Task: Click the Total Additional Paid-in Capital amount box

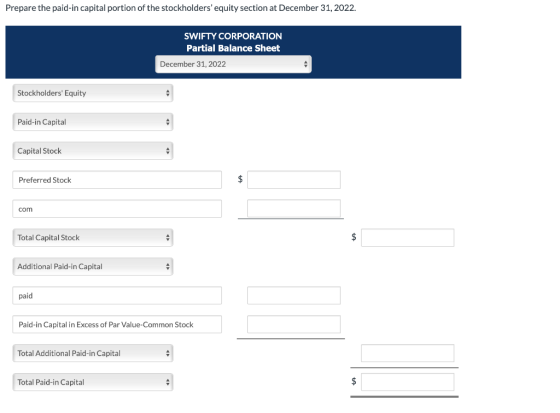Action: coord(408,354)
